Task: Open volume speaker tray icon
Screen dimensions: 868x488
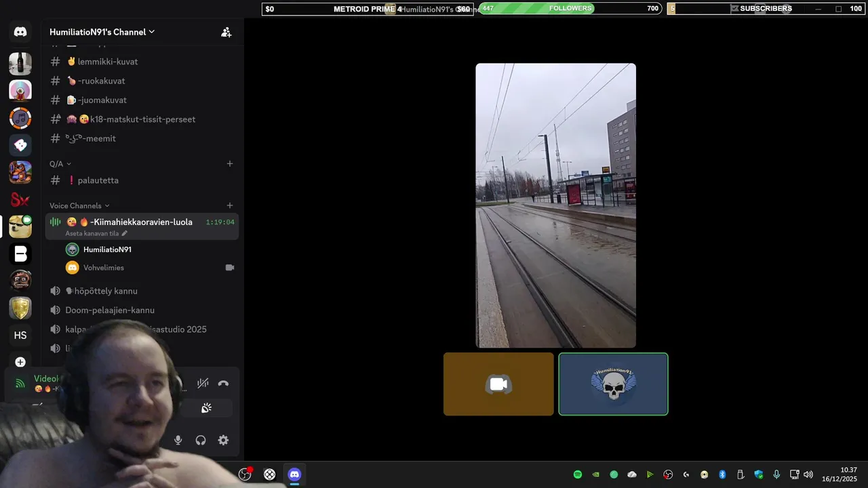Action: tap(808, 474)
